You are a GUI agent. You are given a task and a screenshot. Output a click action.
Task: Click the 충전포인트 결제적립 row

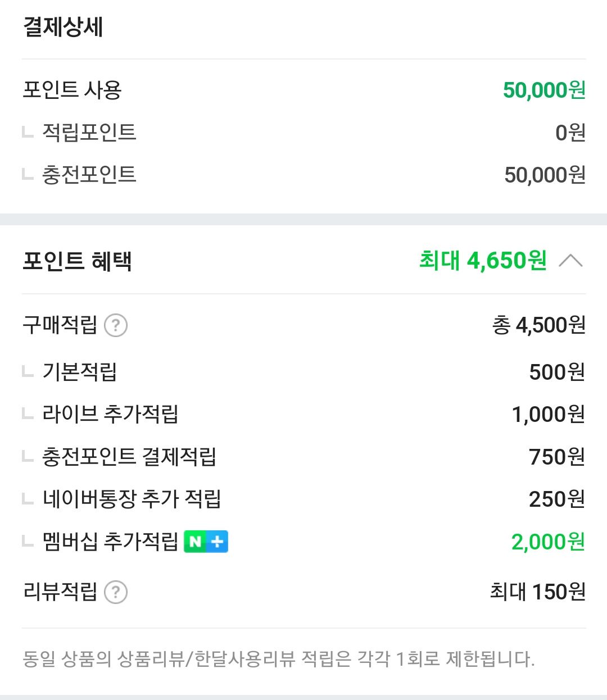click(129, 457)
